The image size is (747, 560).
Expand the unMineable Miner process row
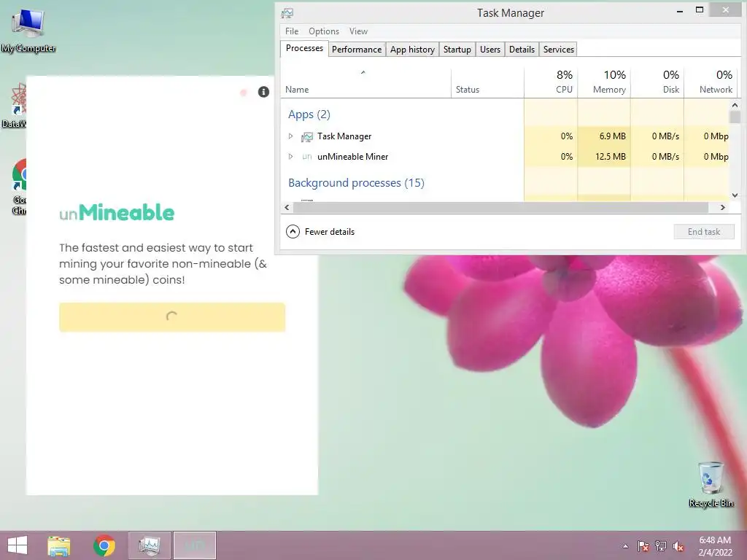tap(290, 156)
